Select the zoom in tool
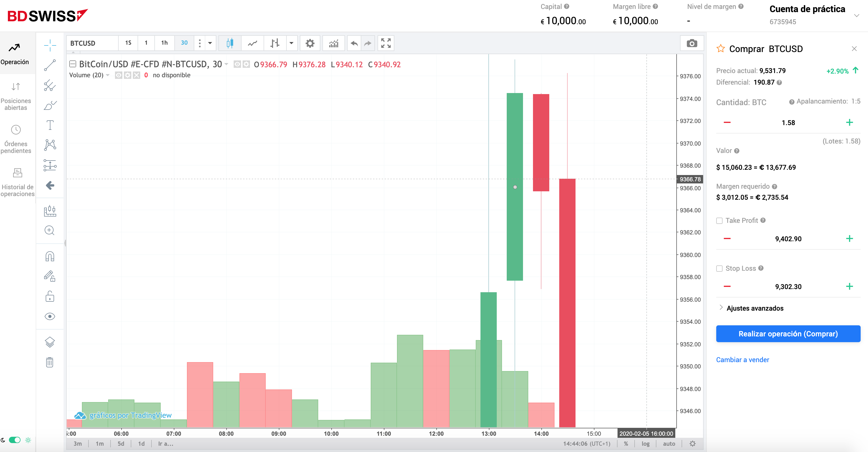 coord(50,230)
